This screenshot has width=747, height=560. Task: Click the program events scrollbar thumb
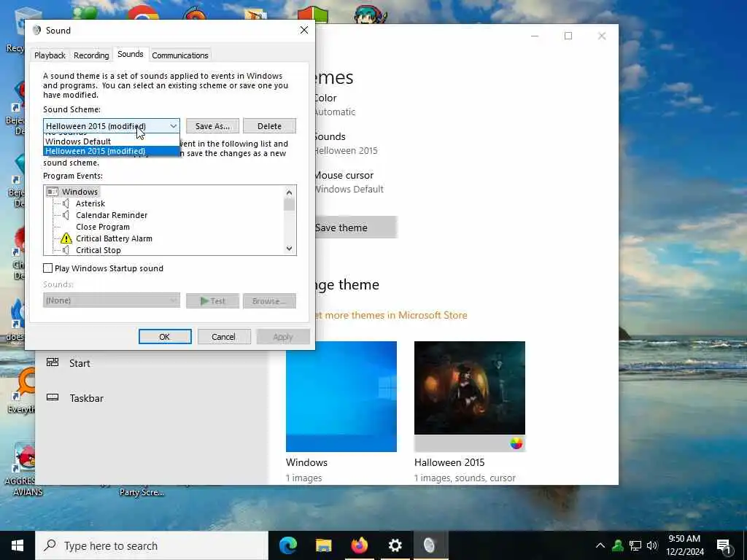[289, 205]
